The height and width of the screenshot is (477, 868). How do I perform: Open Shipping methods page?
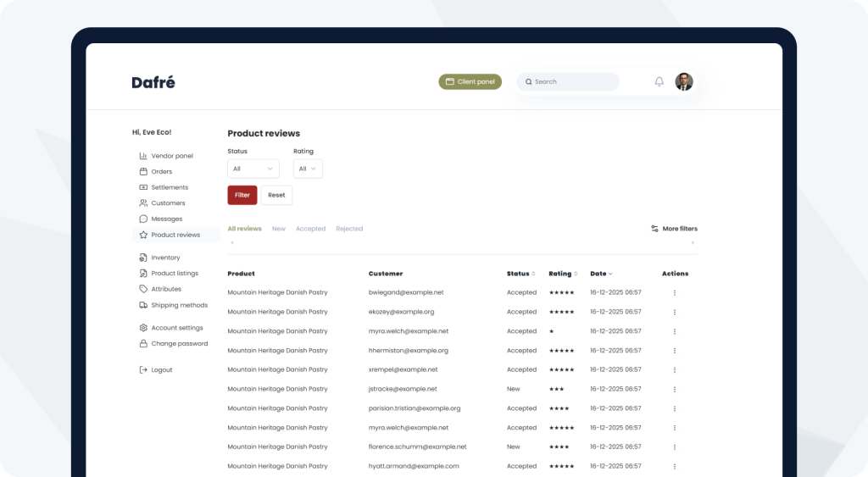(x=179, y=305)
